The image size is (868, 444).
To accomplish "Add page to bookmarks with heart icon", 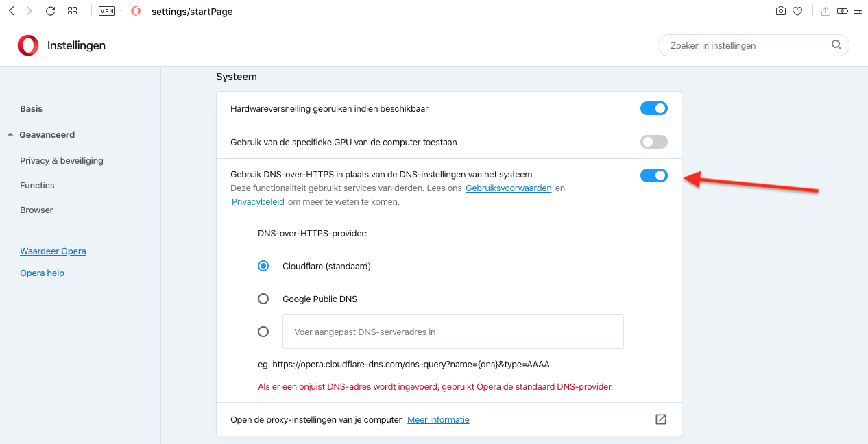I will click(x=797, y=11).
